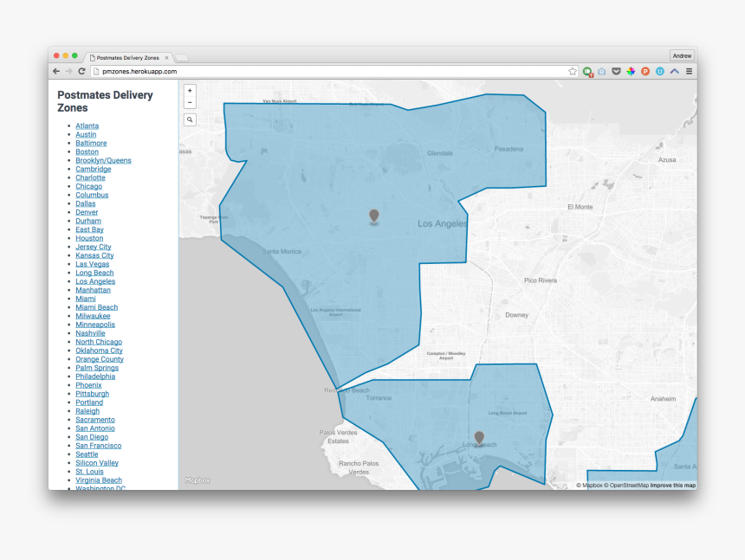Open the Austin zone link
The image size is (745, 560).
(86, 134)
